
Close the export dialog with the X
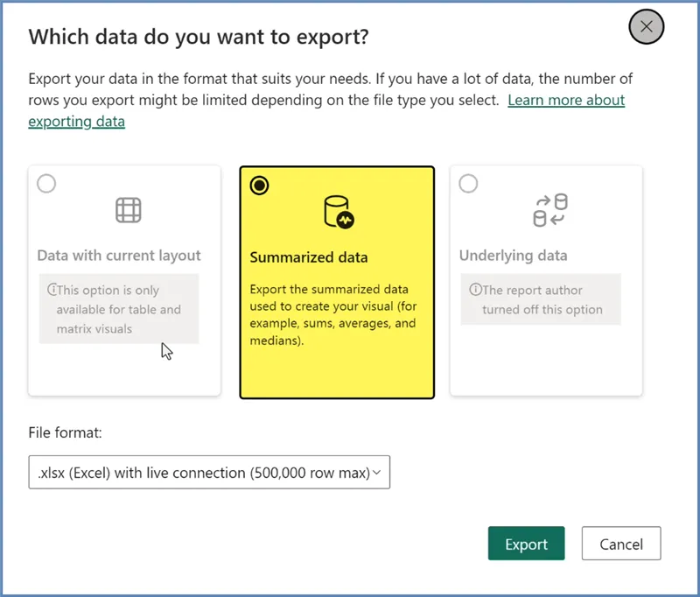647,27
